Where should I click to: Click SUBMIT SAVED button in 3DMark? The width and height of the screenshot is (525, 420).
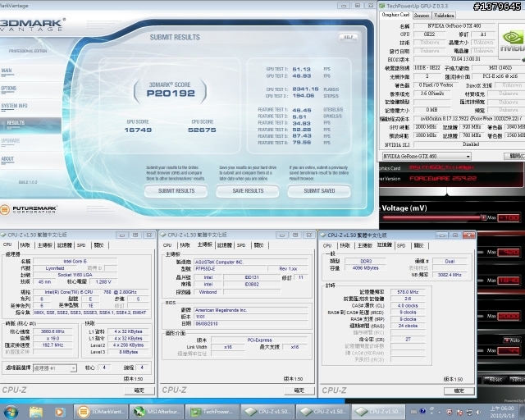pyautogui.click(x=319, y=191)
